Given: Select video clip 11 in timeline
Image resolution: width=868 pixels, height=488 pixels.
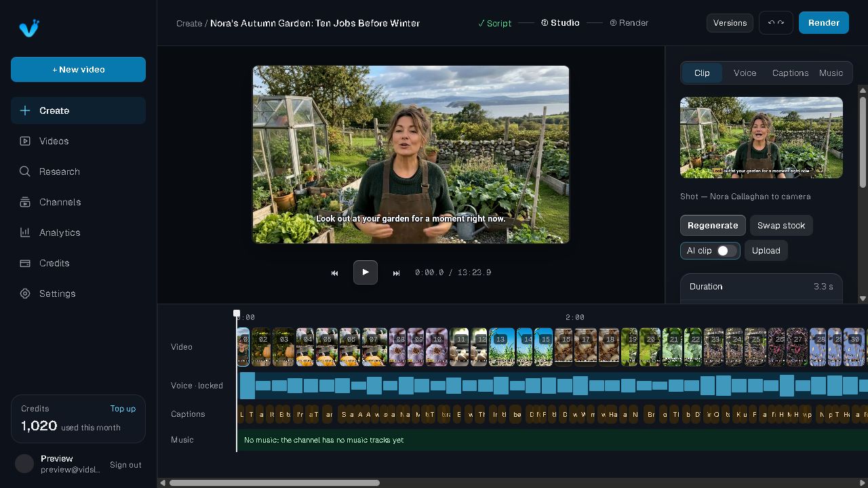Looking at the screenshot, I should click(x=460, y=347).
